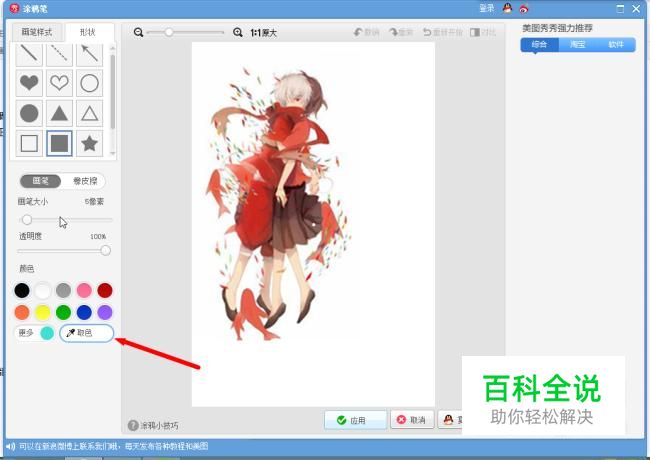Screen dimensions: 650x460
Task: Click the Meitu logo in title bar
Action: tap(15, 8)
